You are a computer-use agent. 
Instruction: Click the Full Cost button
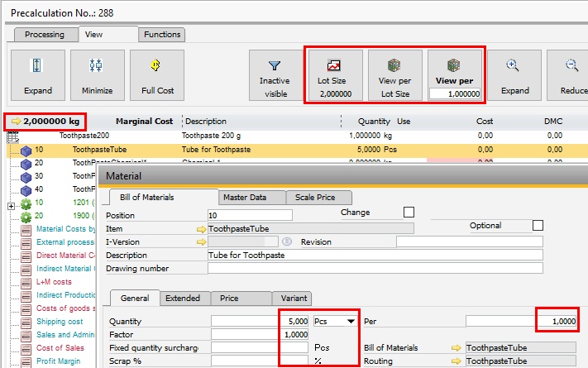157,76
